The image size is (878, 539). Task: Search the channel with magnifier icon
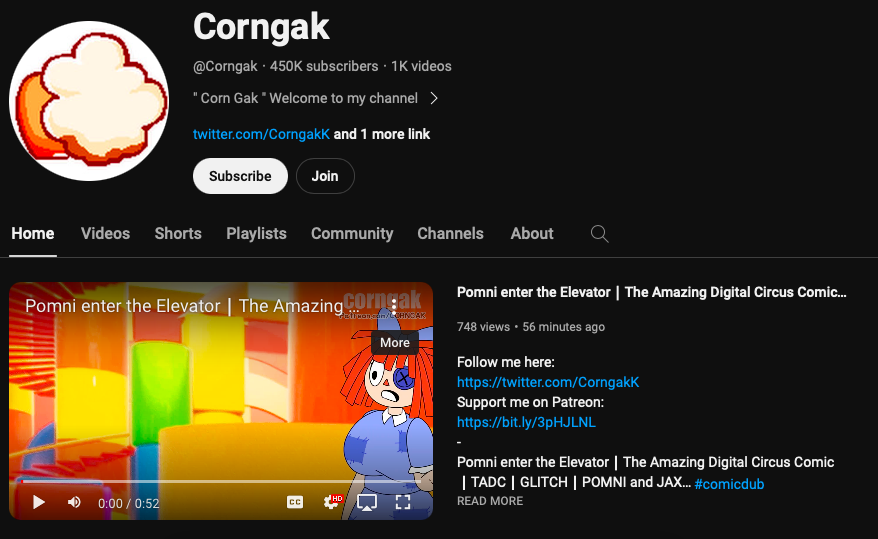(x=600, y=233)
